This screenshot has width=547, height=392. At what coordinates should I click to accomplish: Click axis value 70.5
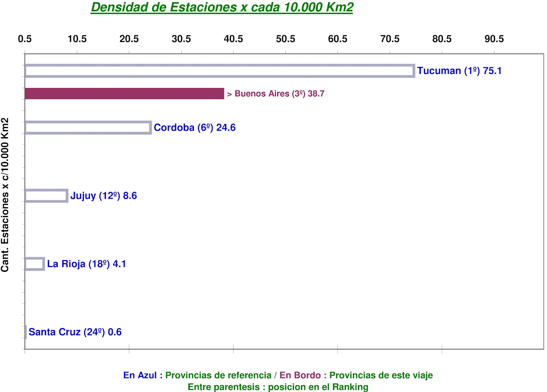(x=390, y=39)
